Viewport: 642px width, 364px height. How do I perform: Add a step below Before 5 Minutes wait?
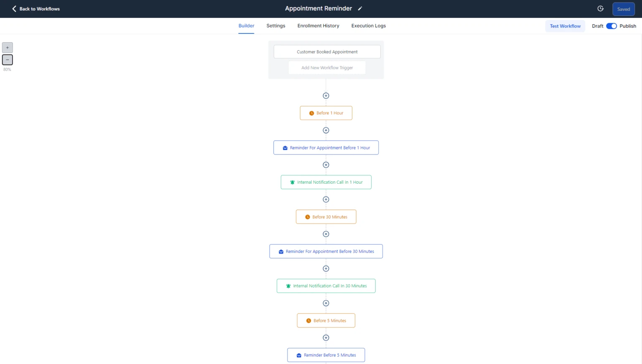(x=326, y=338)
